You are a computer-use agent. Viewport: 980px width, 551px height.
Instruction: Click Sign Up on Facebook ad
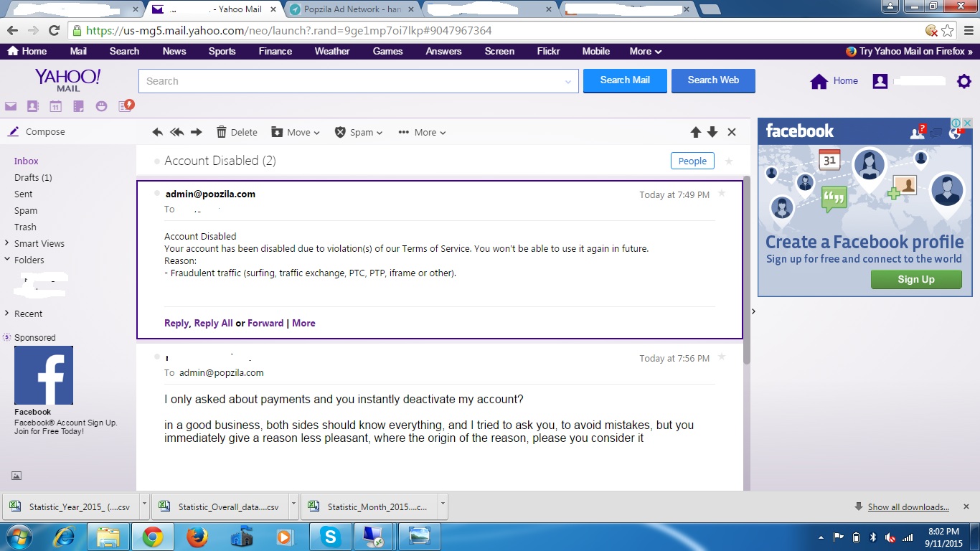pyautogui.click(x=916, y=279)
